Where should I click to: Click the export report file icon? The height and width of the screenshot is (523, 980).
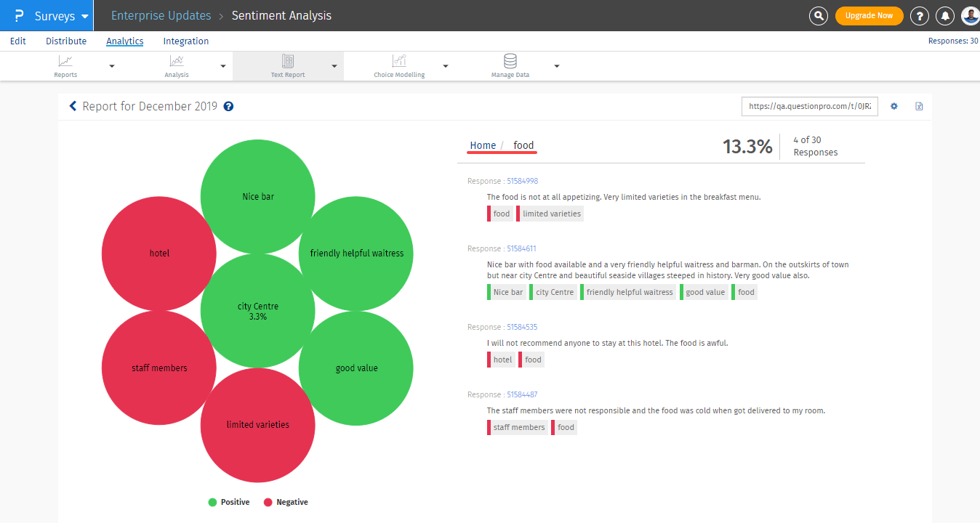tap(919, 106)
